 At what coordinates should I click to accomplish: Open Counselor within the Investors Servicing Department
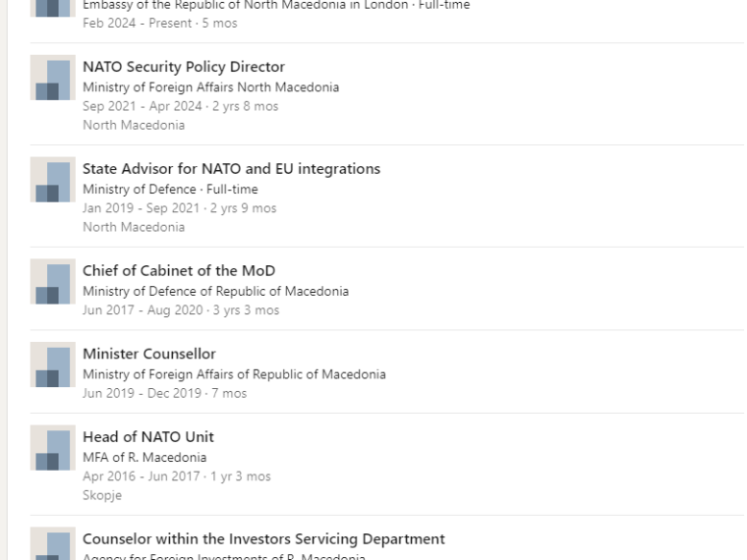click(263, 538)
